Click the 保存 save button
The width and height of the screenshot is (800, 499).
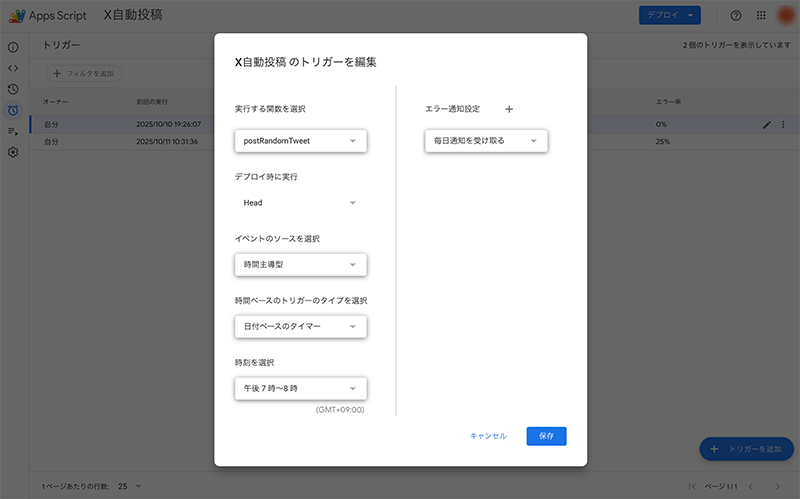click(x=546, y=436)
